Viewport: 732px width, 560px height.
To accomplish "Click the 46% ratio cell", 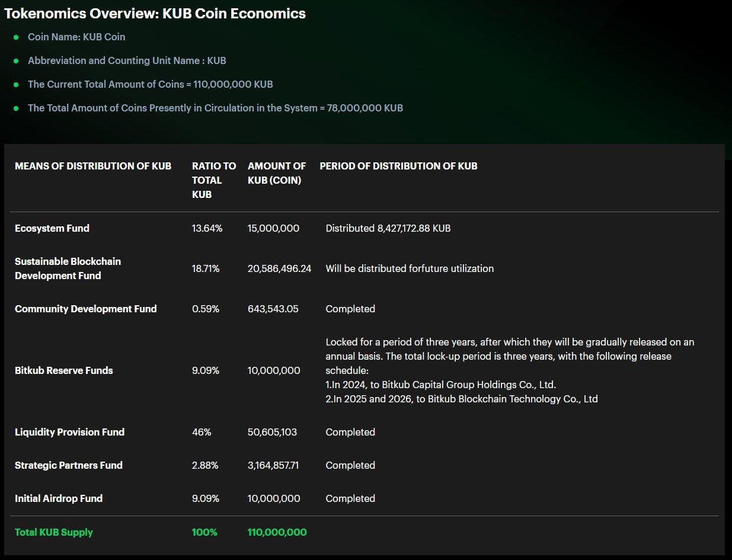I will click(202, 432).
